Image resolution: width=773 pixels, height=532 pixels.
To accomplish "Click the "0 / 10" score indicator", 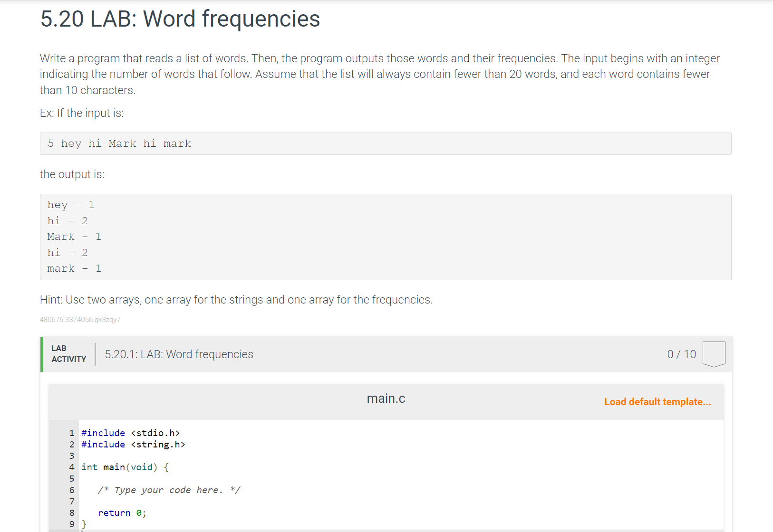I will coord(681,354).
